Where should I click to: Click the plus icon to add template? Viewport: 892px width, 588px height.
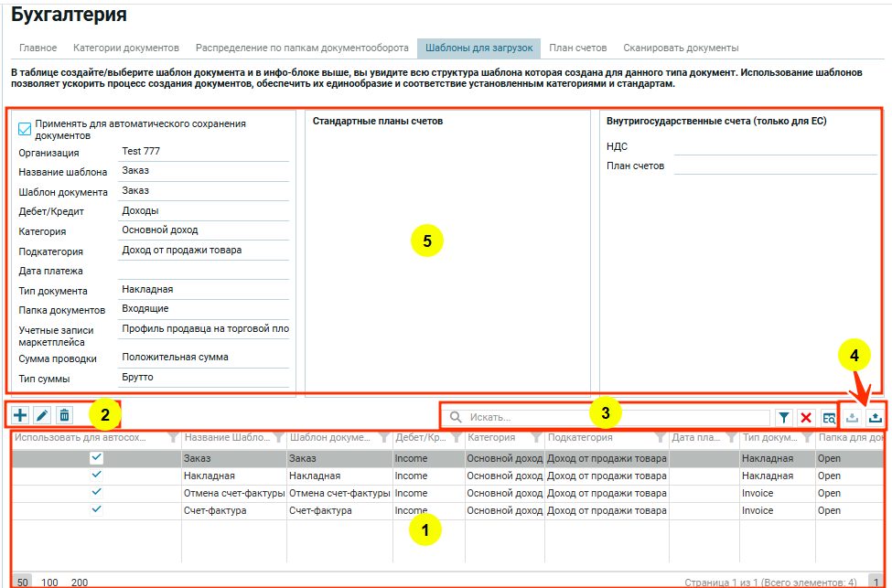pyautogui.click(x=20, y=415)
